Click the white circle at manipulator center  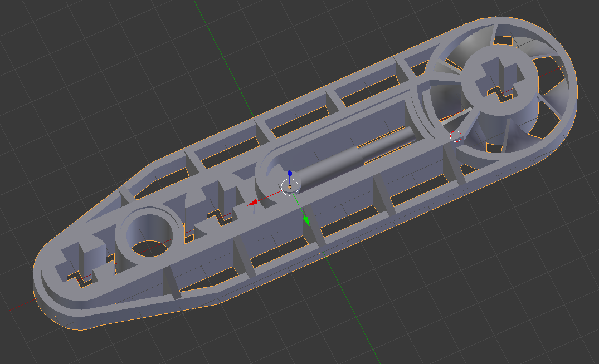(290, 187)
